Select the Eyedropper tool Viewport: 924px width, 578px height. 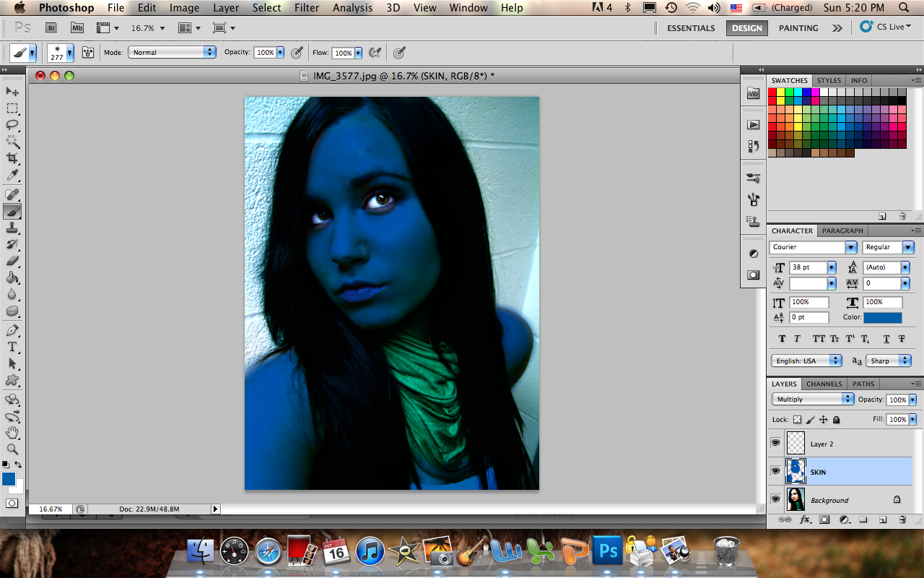12,175
